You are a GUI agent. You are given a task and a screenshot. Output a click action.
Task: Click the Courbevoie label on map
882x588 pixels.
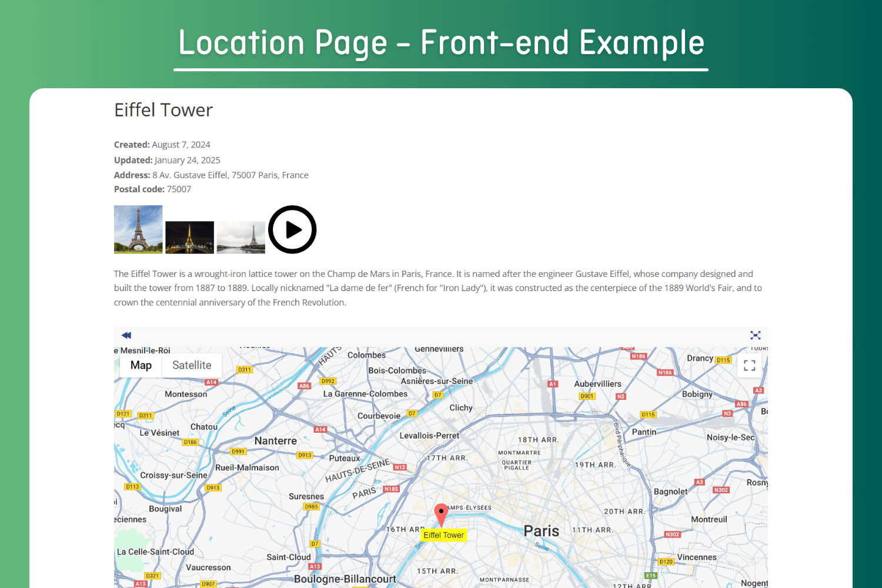tap(379, 416)
